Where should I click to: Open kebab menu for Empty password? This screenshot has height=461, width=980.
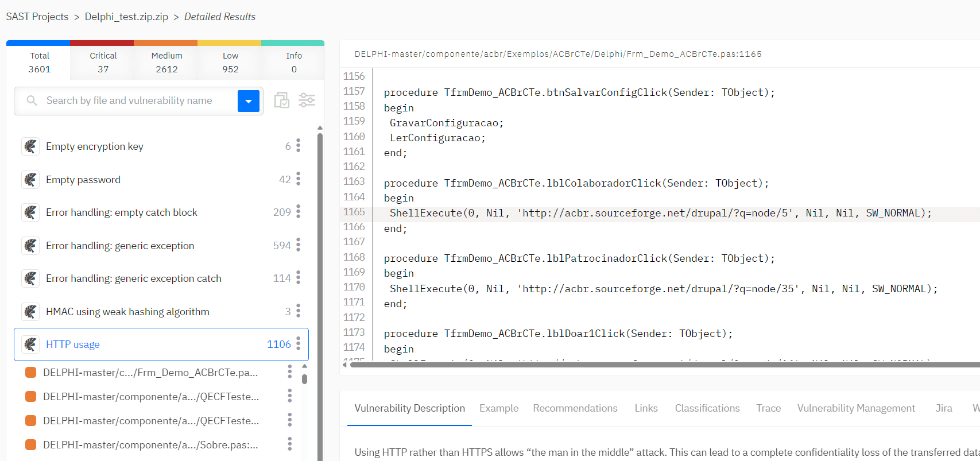pyautogui.click(x=298, y=179)
